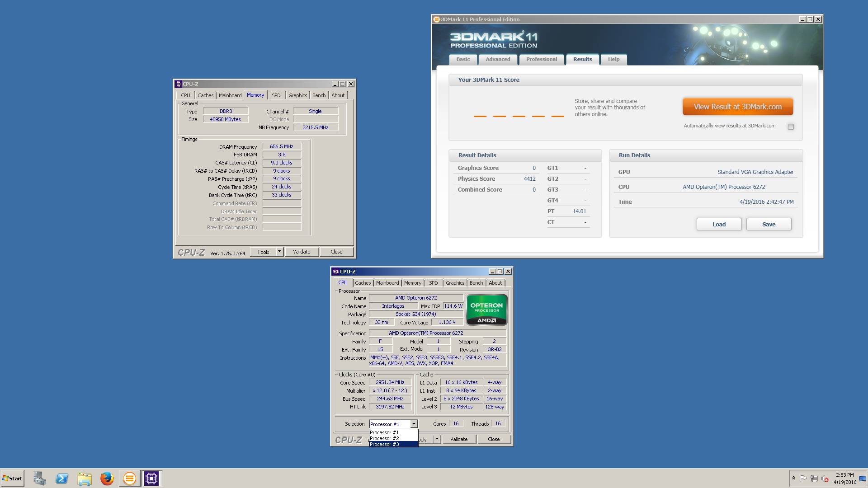The height and width of the screenshot is (488, 868).
Task: Open Caches tab in lower CPU-Z window
Action: click(x=363, y=283)
